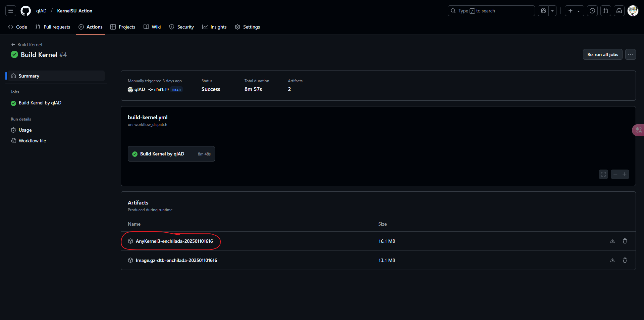This screenshot has height=320, width=644.
Task: Switch to the Pull requests tab
Action: coord(53,27)
